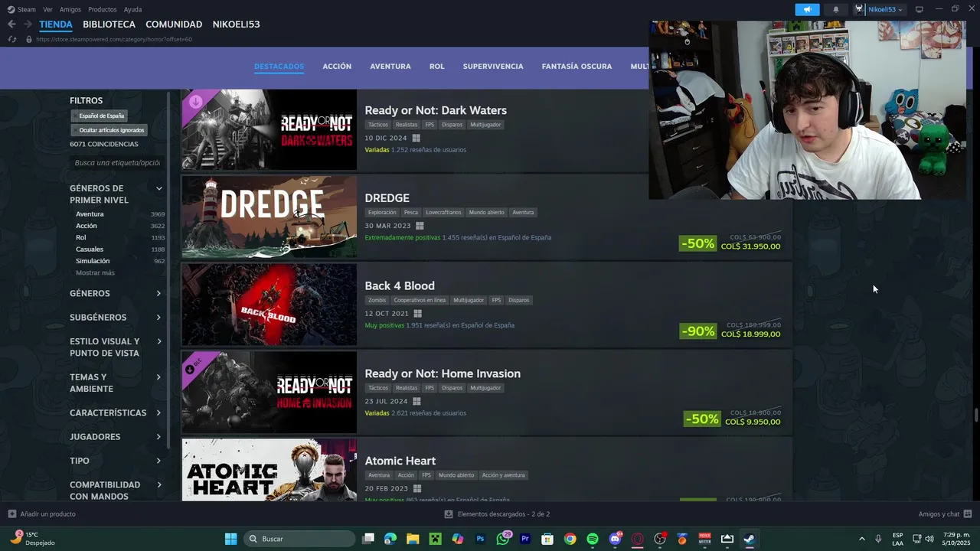The height and width of the screenshot is (551, 980).
Task: Expand the Tipo filter section
Action: [x=116, y=461]
